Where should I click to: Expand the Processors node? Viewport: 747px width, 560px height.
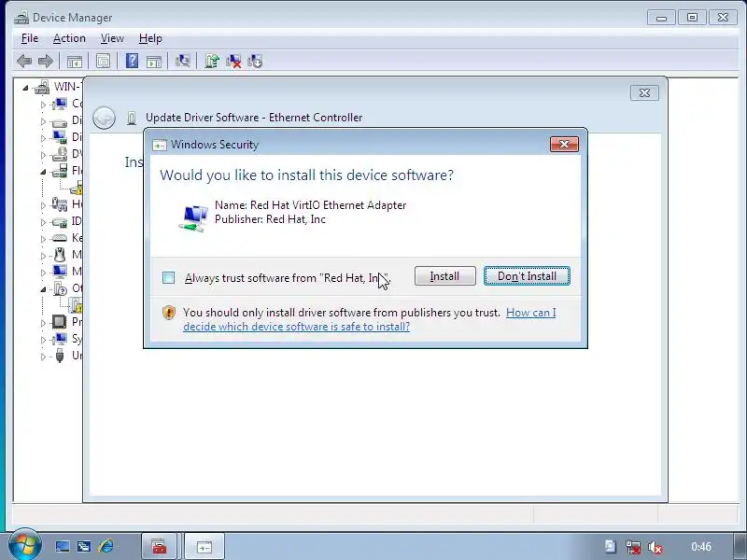(x=43, y=323)
